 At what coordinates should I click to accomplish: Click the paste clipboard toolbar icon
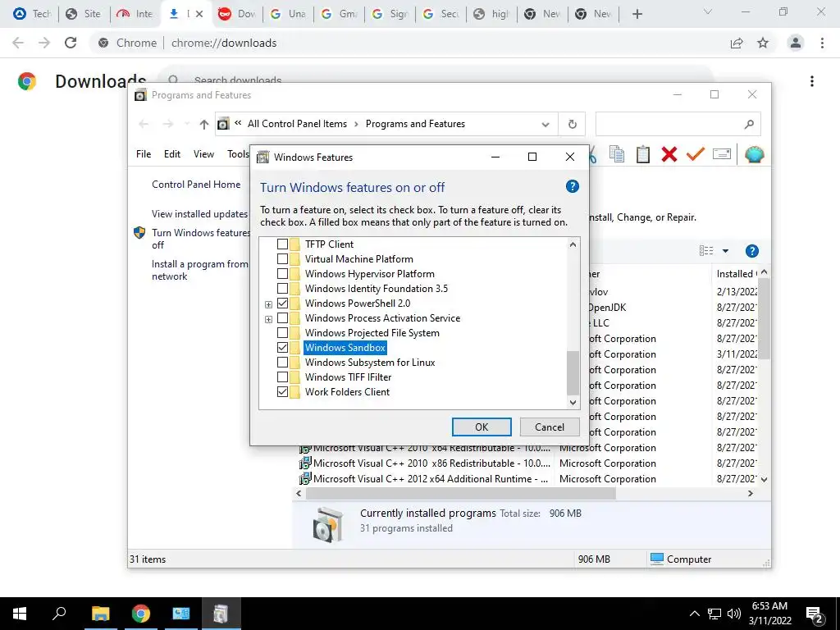643,155
